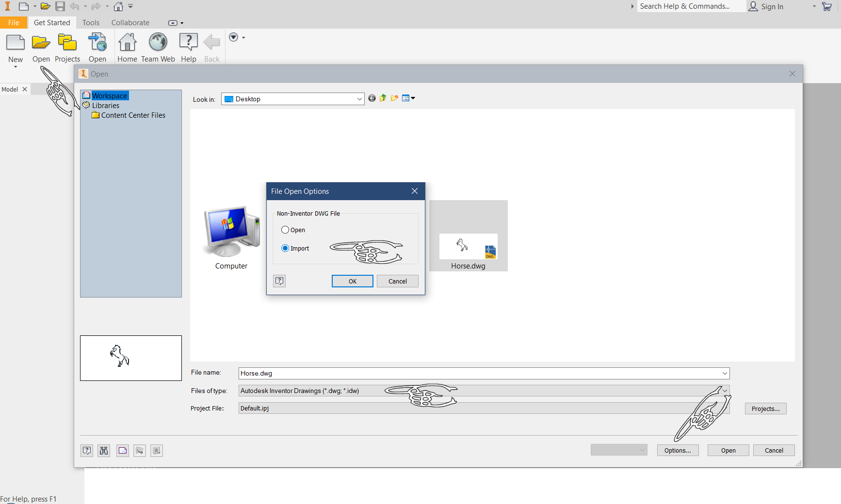This screenshot has width=841, height=504.
Task: Close the File Open Options dialog
Action: [x=415, y=191]
